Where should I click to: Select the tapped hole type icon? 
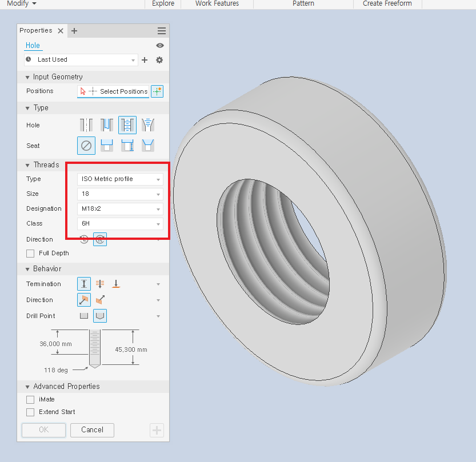pyautogui.click(x=127, y=125)
